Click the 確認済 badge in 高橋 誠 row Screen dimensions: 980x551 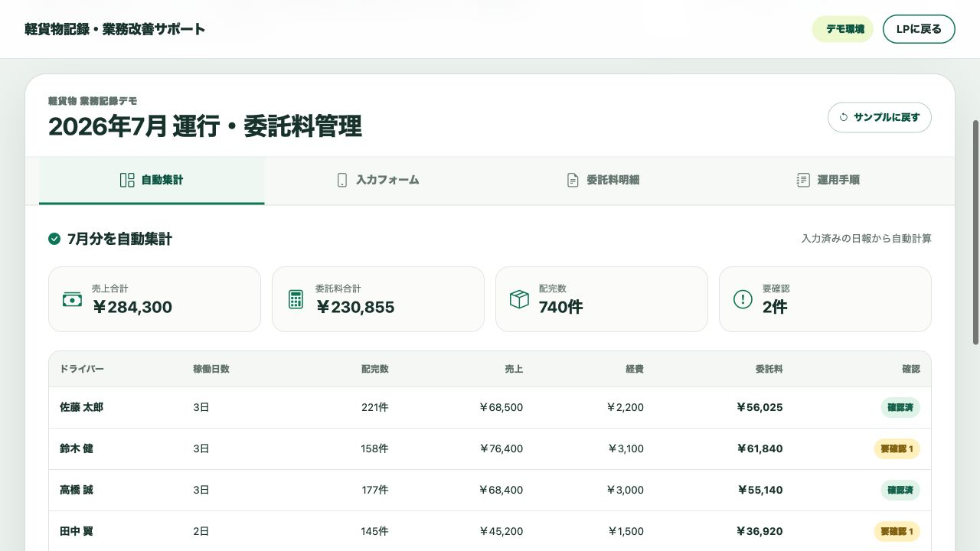tap(900, 490)
